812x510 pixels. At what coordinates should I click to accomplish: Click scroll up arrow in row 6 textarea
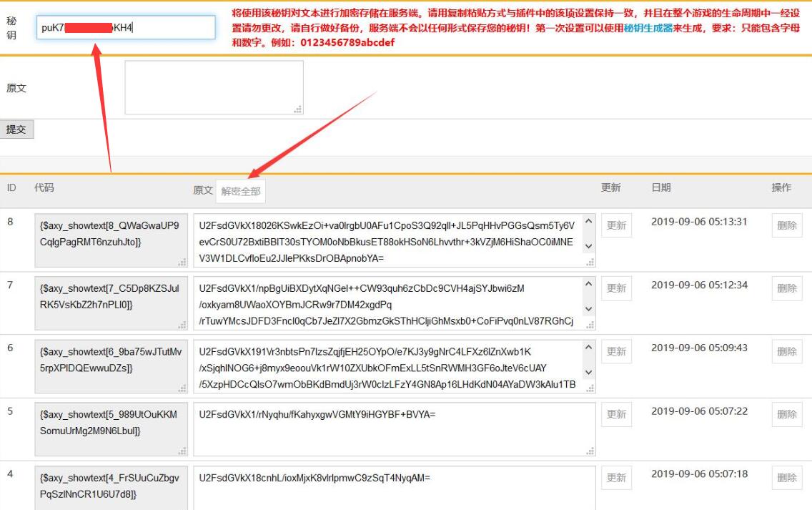[588, 347]
